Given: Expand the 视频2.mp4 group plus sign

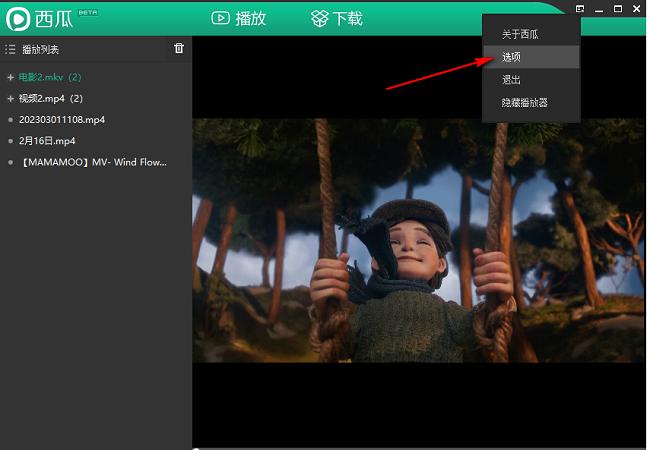Looking at the screenshot, I should tap(10, 98).
